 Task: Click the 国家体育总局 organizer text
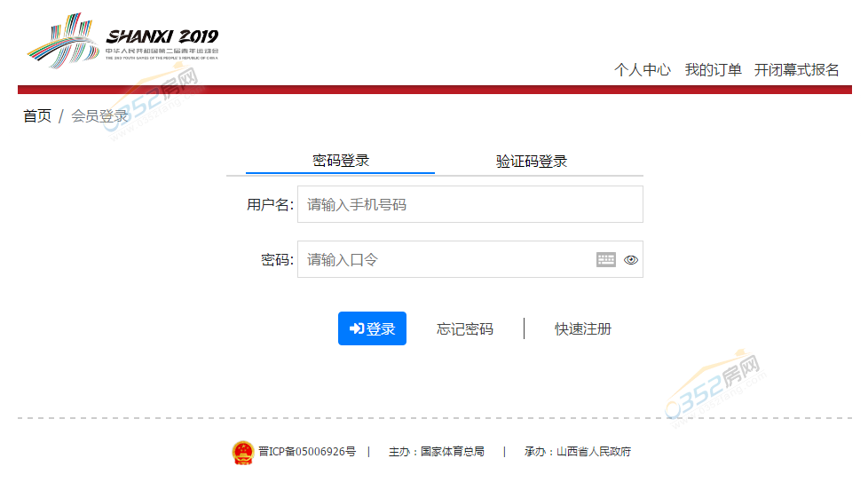coord(452,452)
